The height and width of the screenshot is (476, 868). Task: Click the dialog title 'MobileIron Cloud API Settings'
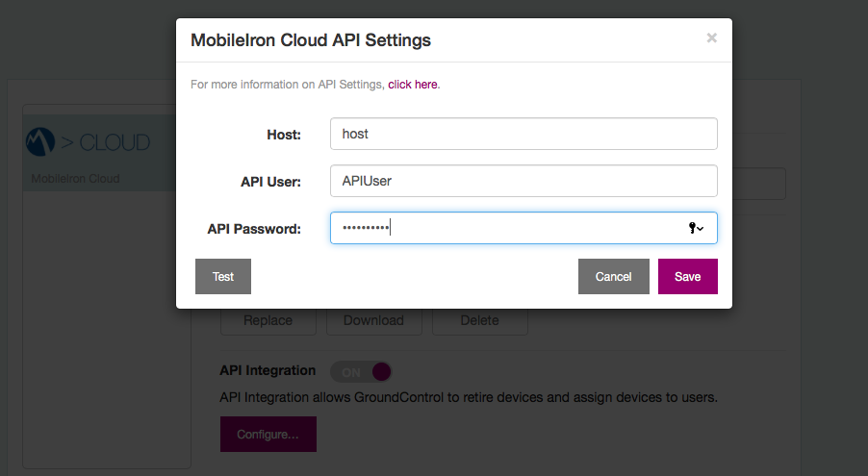311,39
